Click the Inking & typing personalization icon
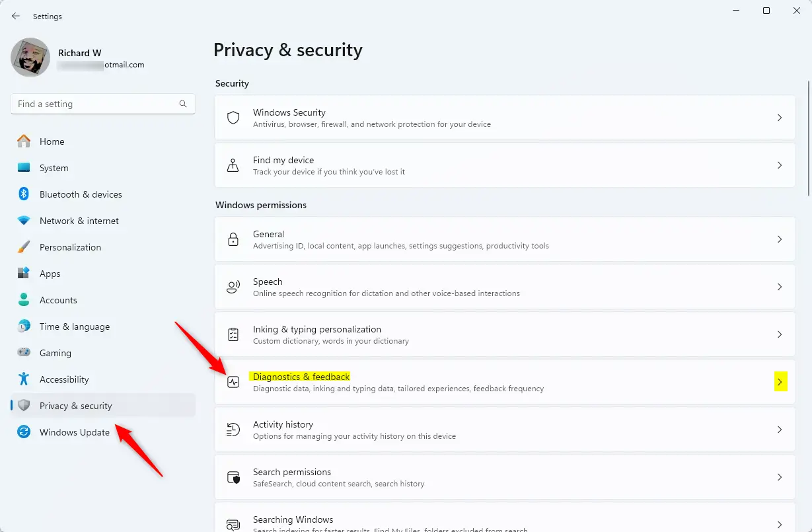This screenshot has width=812, height=532. (x=233, y=334)
